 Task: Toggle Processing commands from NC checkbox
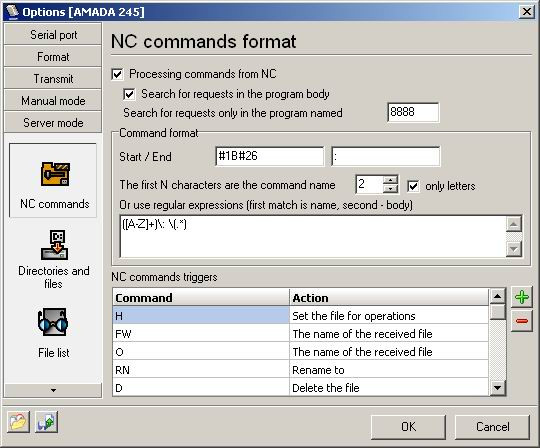pos(117,74)
